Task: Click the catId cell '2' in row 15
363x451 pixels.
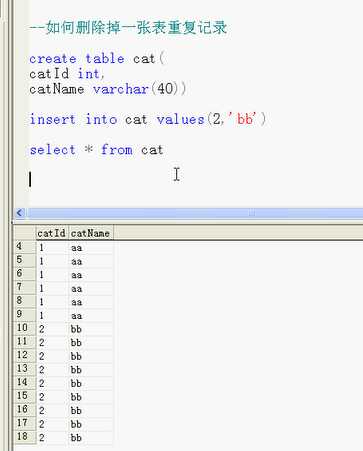Action: tap(52, 397)
